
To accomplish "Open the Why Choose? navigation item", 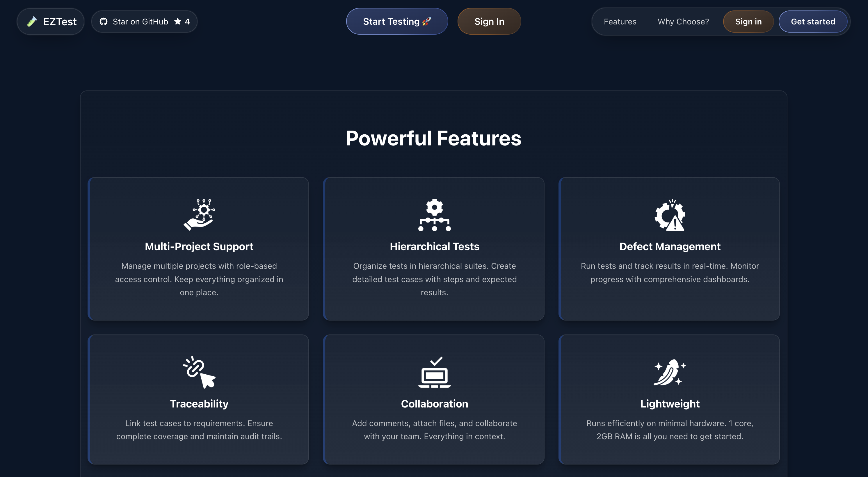I will point(683,21).
